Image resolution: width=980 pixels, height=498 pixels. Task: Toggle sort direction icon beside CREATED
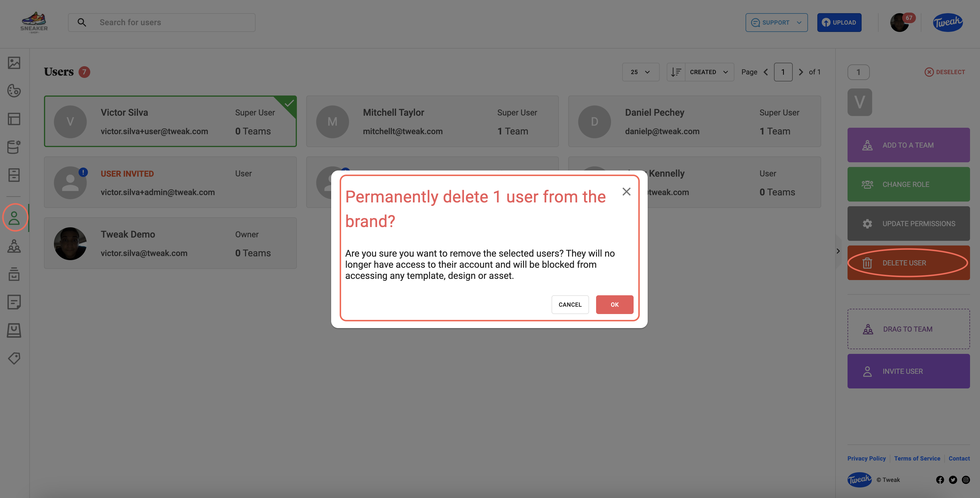click(676, 72)
